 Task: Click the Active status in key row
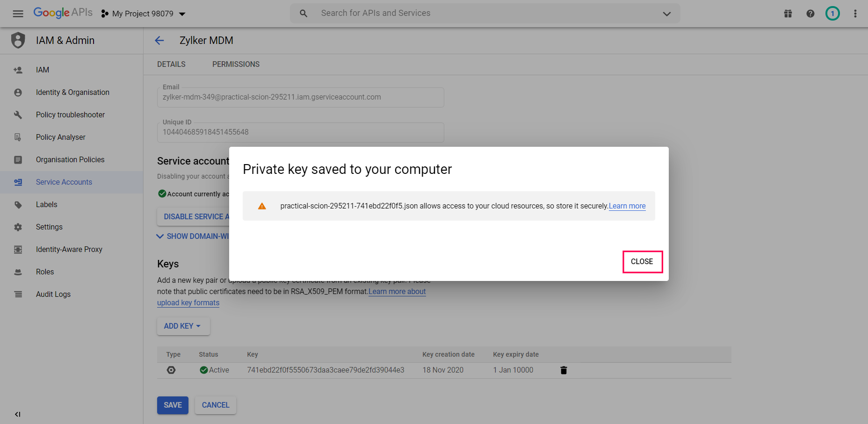(x=214, y=370)
